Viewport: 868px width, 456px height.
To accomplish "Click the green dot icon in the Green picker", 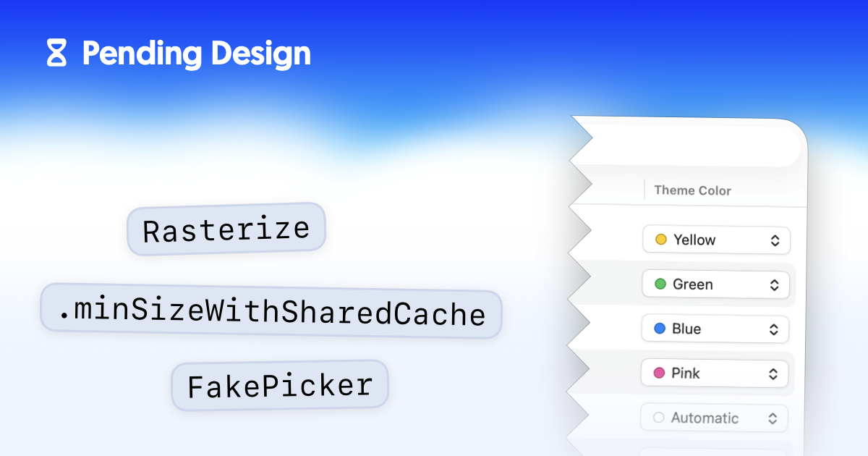I will coord(660,284).
